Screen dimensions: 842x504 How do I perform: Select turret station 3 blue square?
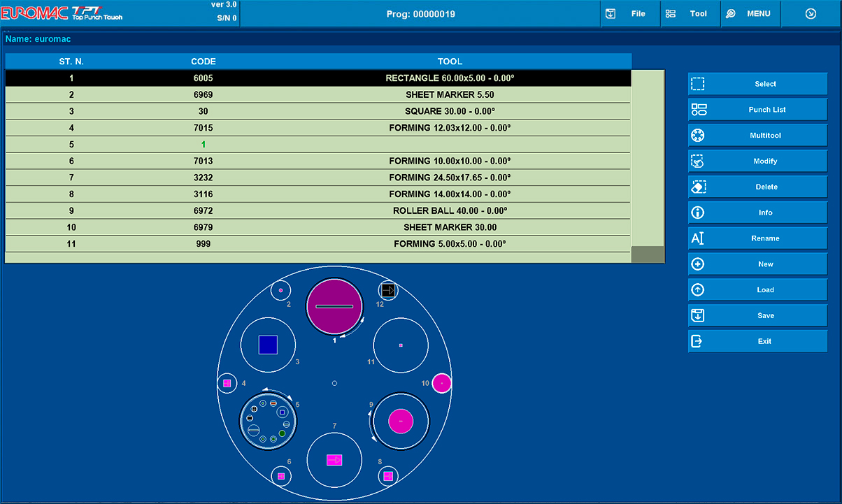click(268, 345)
